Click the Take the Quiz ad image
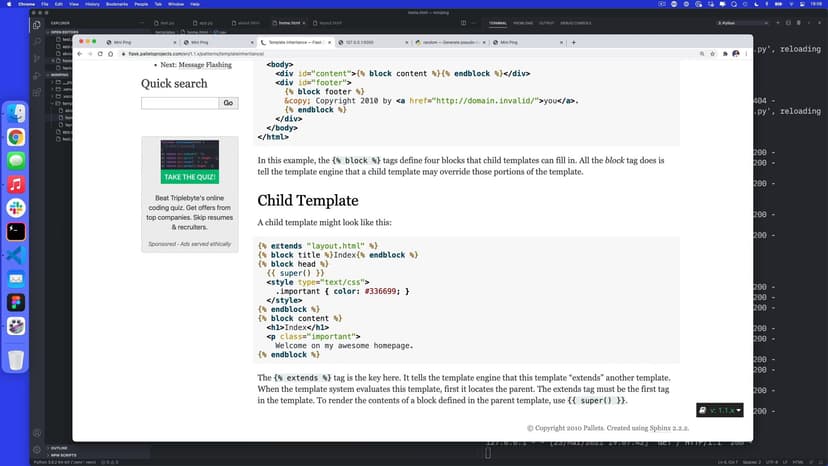Screen dimensions: 828x466 click(190, 162)
